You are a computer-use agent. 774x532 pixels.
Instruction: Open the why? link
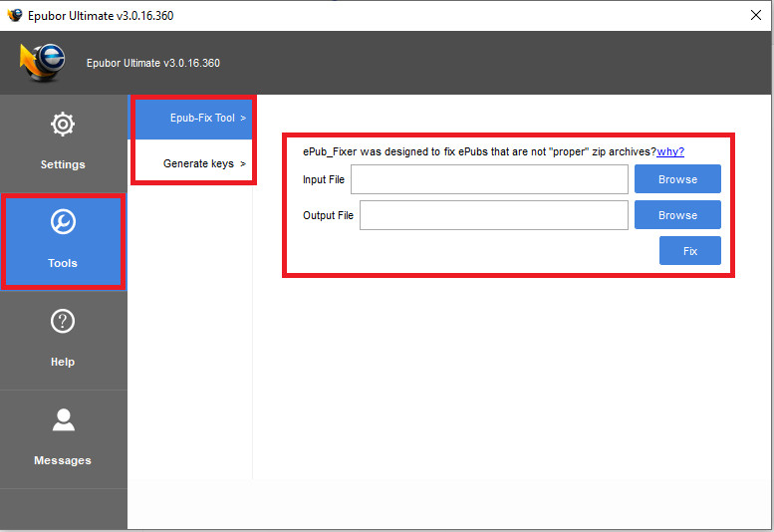tap(670, 151)
